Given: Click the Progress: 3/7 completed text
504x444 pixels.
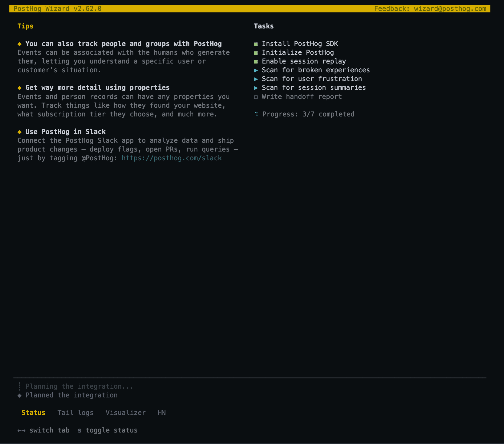Looking at the screenshot, I should pos(309,114).
